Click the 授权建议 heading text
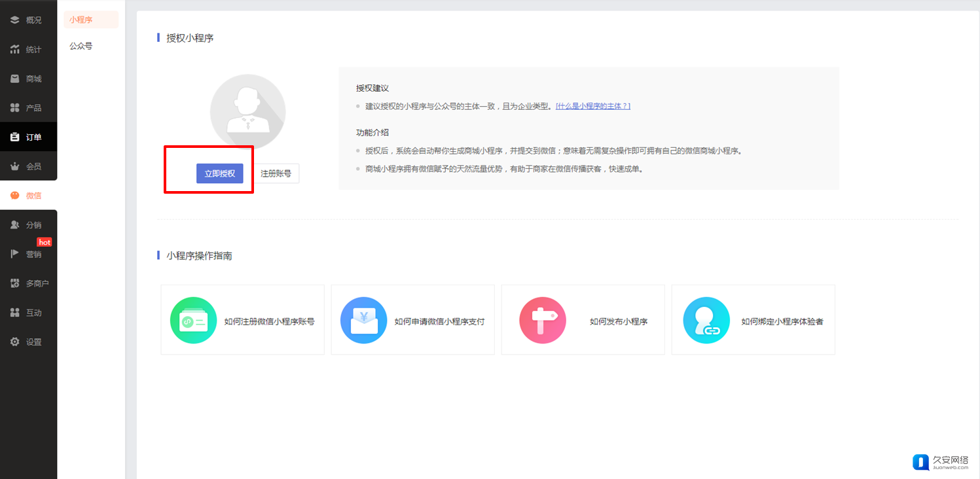 pyautogui.click(x=372, y=88)
